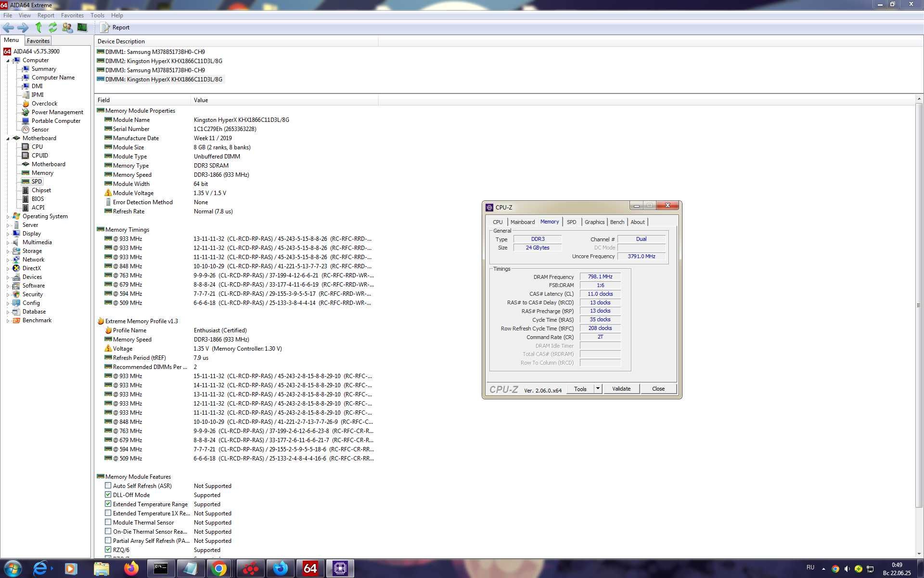Open CPU-Z Tools dropdown arrow
The width and height of the screenshot is (924, 578).
pyautogui.click(x=598, y=389)
